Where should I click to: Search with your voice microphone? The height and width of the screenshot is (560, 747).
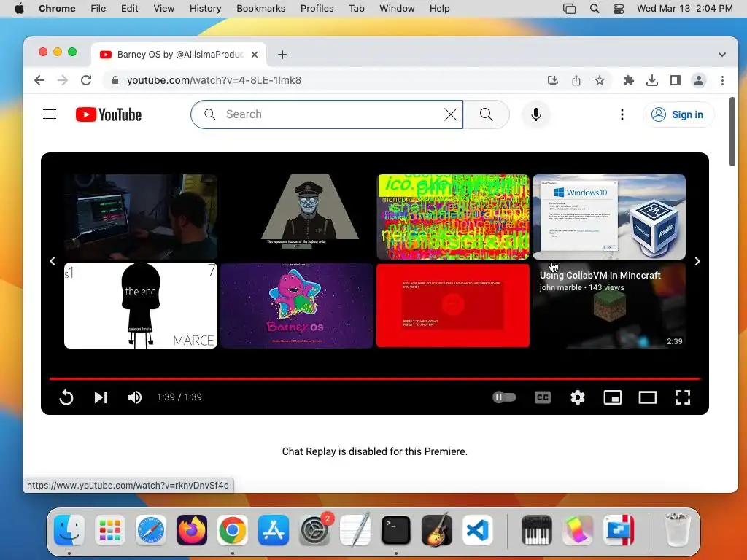tap(536, 114)
